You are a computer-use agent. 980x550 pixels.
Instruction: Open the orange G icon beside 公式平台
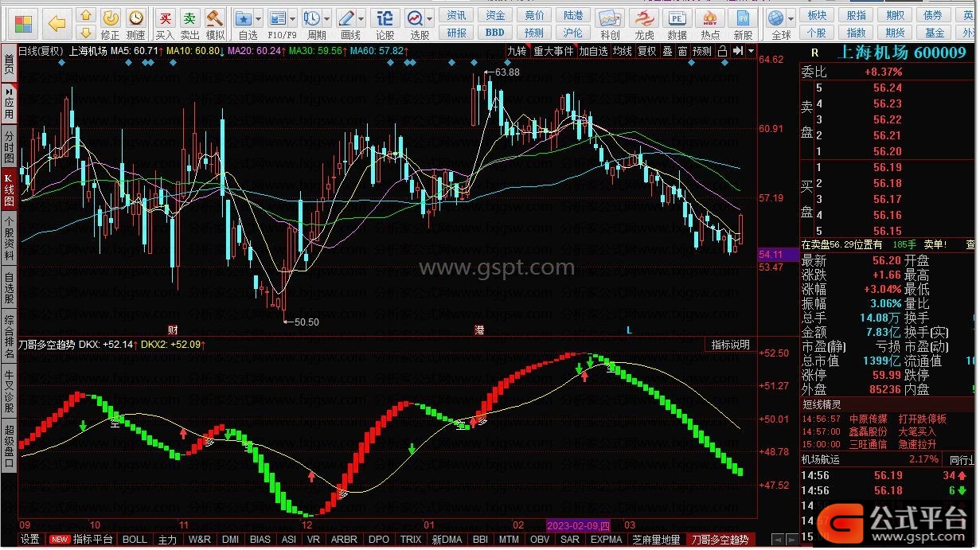(x=843, y=521)
